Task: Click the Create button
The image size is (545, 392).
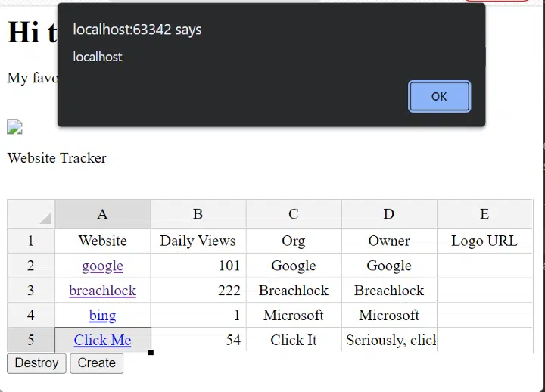Action: 97,363
